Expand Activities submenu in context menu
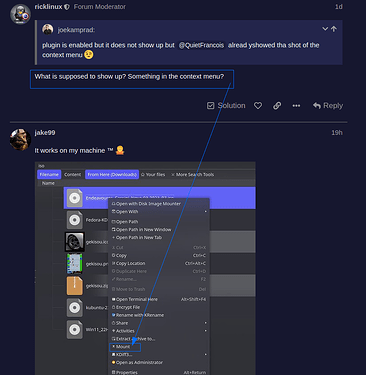The width and height of the screenshot is (366, 375). coord(205,331)
